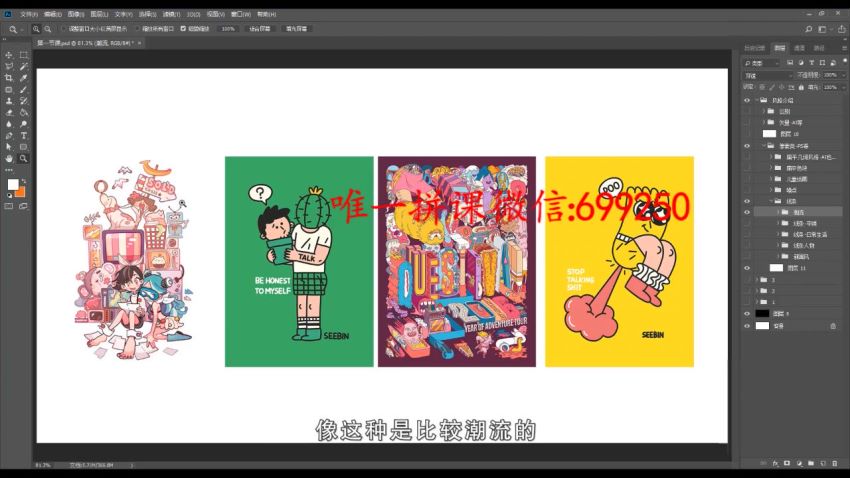The height and width of the screenshot is (478, 850).
Task: Select the Path Selection tool
Action: 9,147
